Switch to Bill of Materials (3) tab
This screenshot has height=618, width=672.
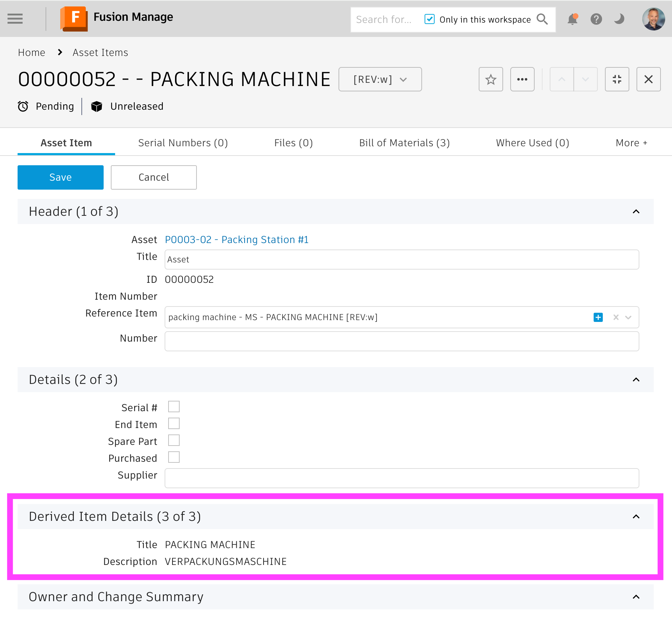pyautogui.click(x=404, y=143)
